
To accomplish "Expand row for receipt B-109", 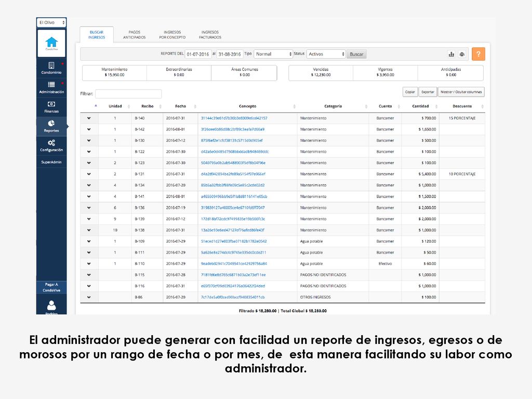I will 89,241.
